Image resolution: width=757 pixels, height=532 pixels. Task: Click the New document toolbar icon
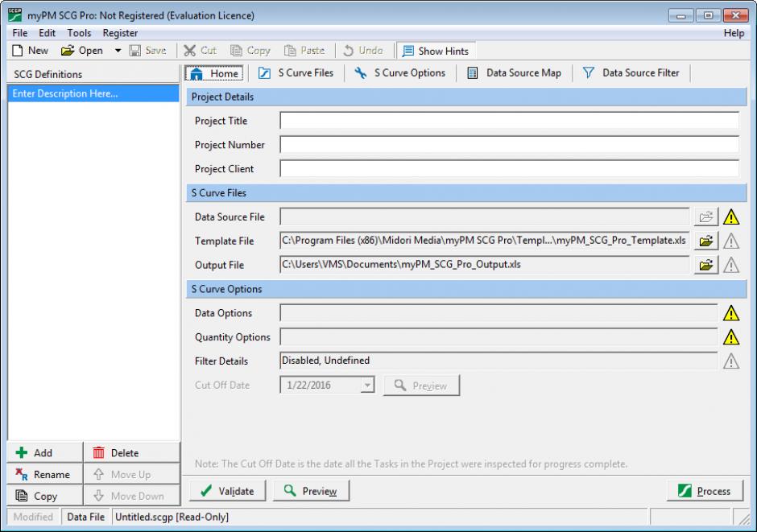18,50
